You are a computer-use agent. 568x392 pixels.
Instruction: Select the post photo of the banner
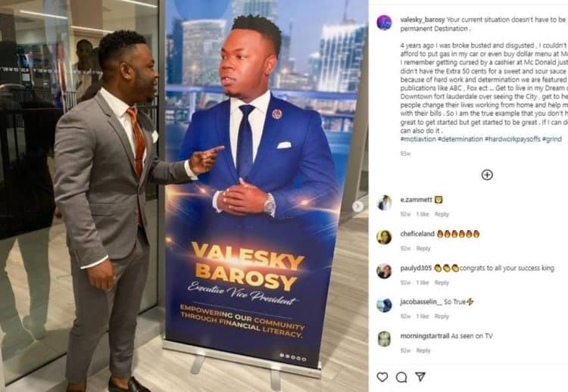pos(184,196)
